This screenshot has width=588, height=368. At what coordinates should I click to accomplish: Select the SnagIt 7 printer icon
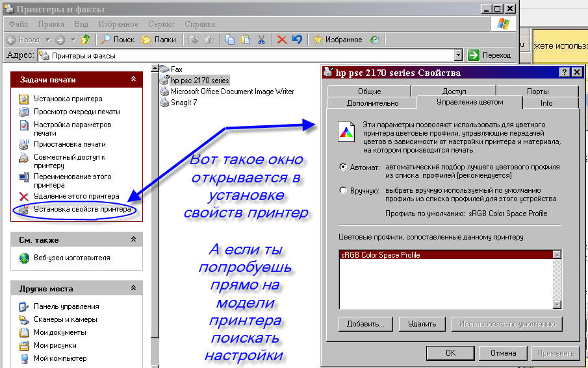tap(164, 103)
